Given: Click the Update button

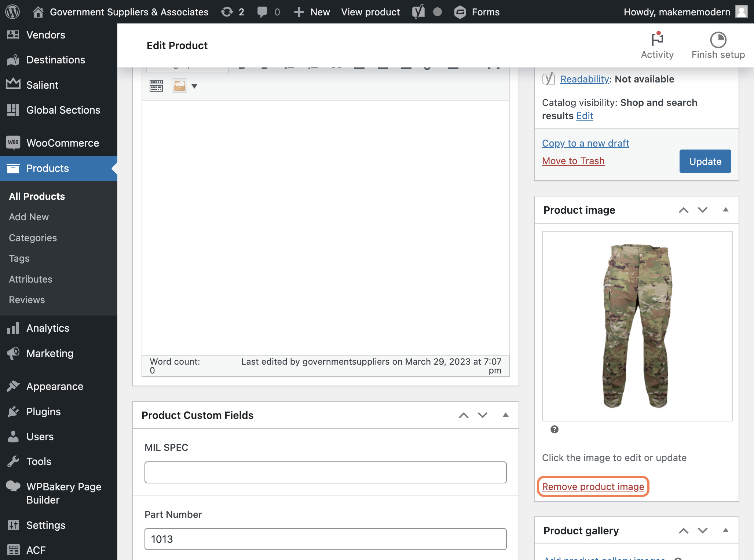Looking at the screenshot, I should pyautogui.click(x=705, y=161).
